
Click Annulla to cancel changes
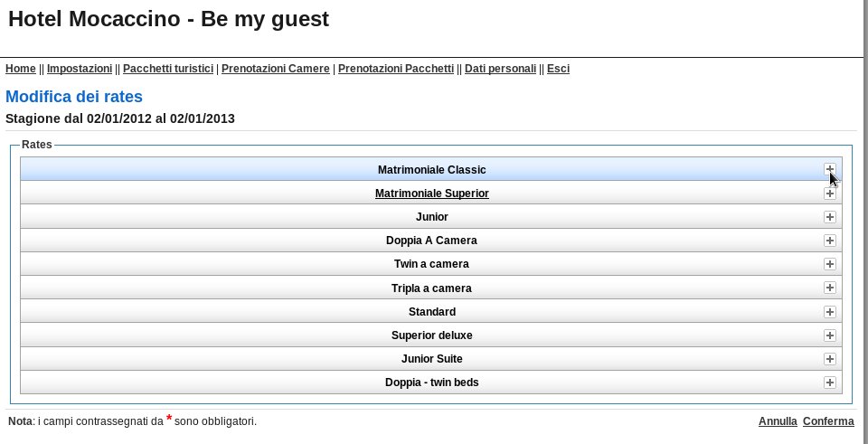click(x=778, y=421)
